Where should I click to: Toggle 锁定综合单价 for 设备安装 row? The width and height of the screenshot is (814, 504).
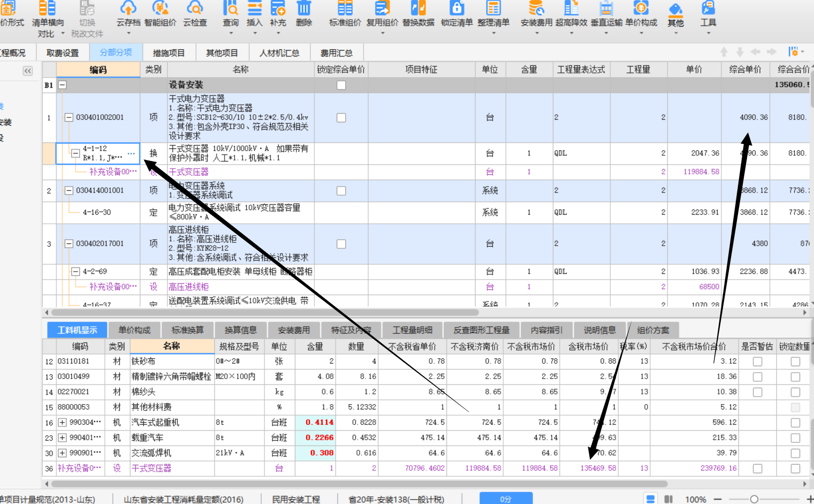point(341,85)
